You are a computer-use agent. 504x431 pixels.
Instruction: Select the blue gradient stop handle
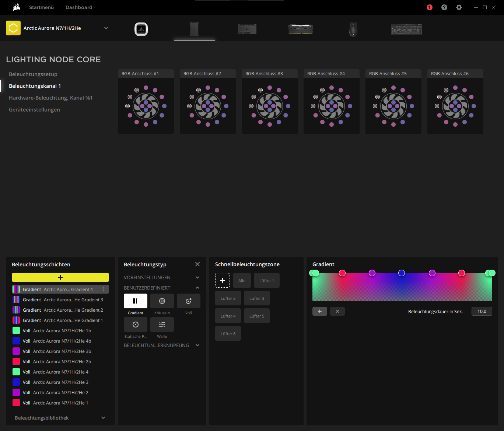tap(402, 273)
